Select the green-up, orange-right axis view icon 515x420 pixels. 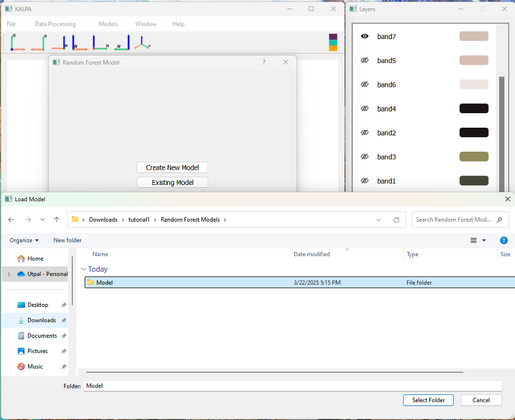(x=18, y=42)
